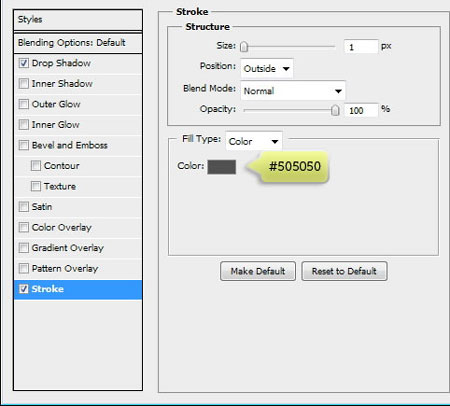Enable the Satin checkbox
Viewport: 450px width, 406px height.
(24, 207)
